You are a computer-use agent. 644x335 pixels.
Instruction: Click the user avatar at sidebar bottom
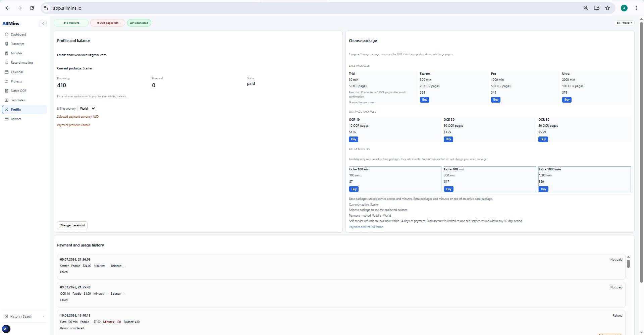tap(6, 329)
